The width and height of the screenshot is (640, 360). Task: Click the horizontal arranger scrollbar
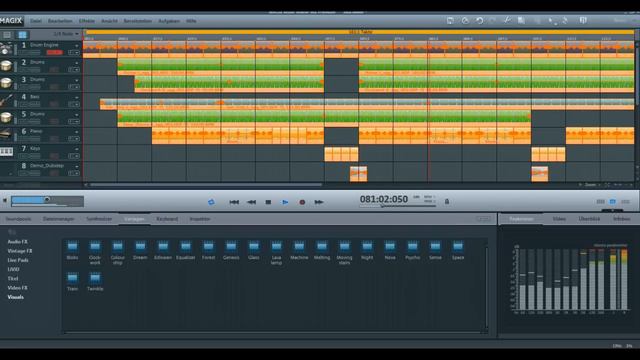[x=206, y=185]
